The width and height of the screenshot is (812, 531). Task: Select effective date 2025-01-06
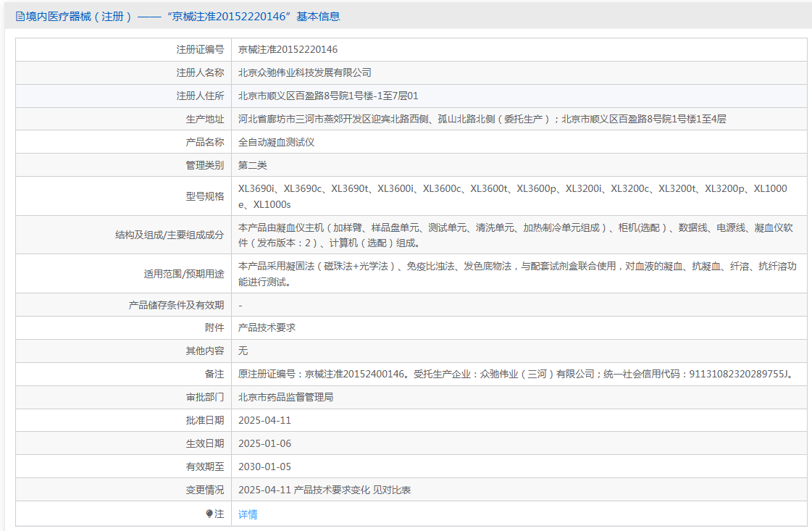click(264, 443)
